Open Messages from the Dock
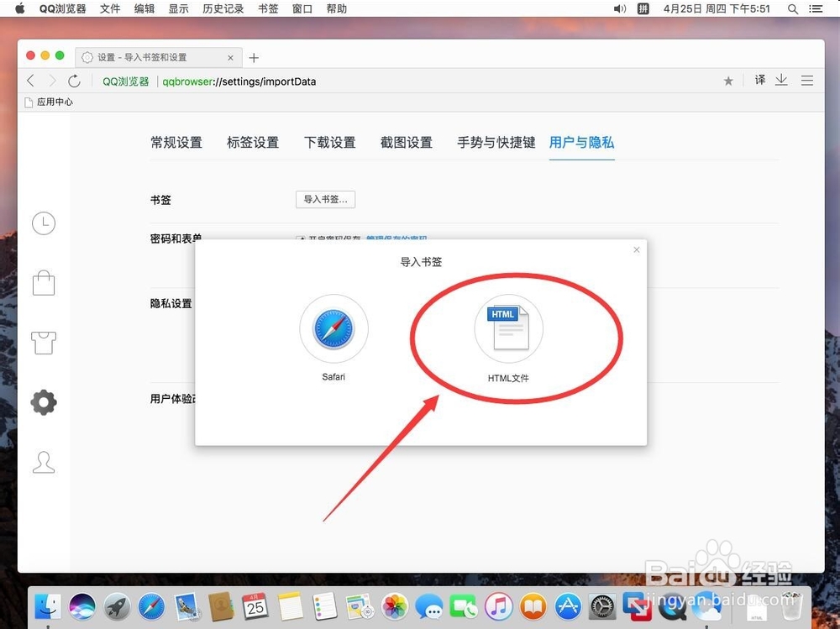The width and height of the screenshot is (840, 629). (x=429, y=606)
